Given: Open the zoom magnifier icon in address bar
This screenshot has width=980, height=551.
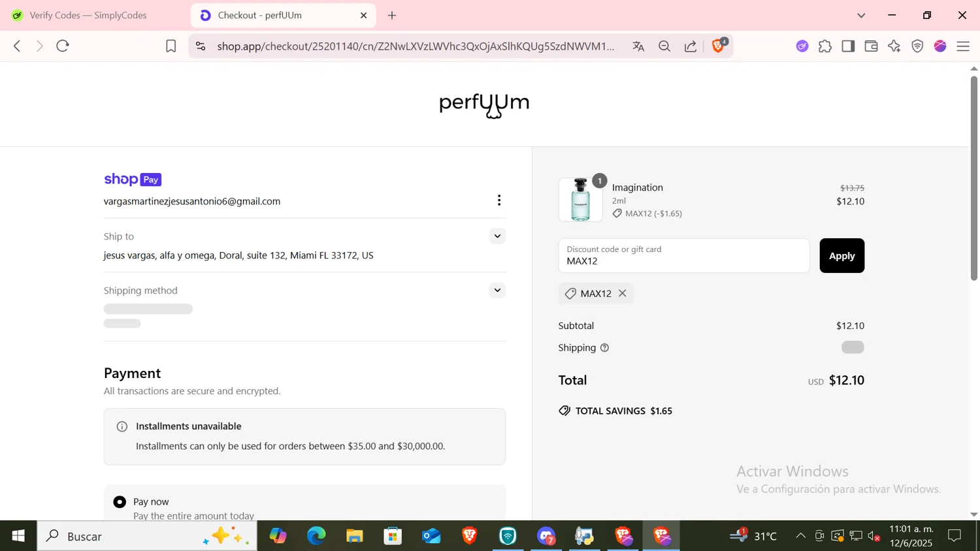Looking at the screenshot, I should 664,46.
